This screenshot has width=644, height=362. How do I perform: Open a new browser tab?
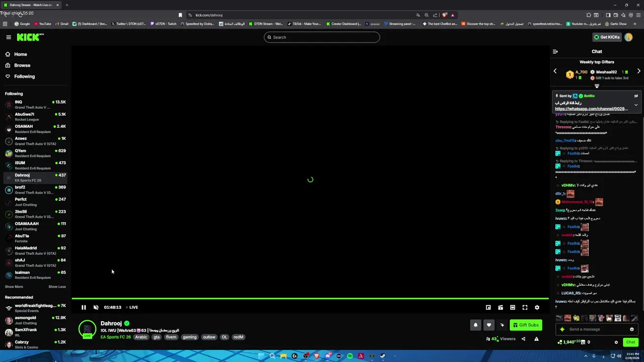[x=66, y=5]
